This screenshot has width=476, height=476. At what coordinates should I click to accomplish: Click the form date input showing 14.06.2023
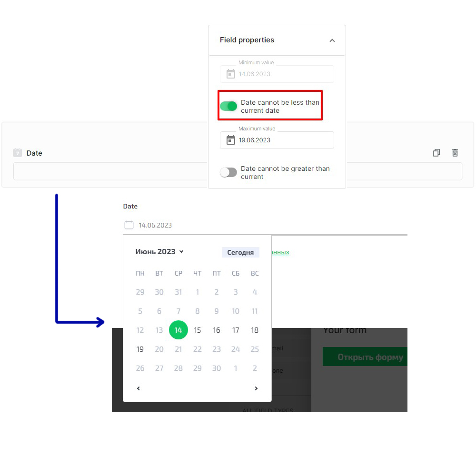[x=265, y=225]
